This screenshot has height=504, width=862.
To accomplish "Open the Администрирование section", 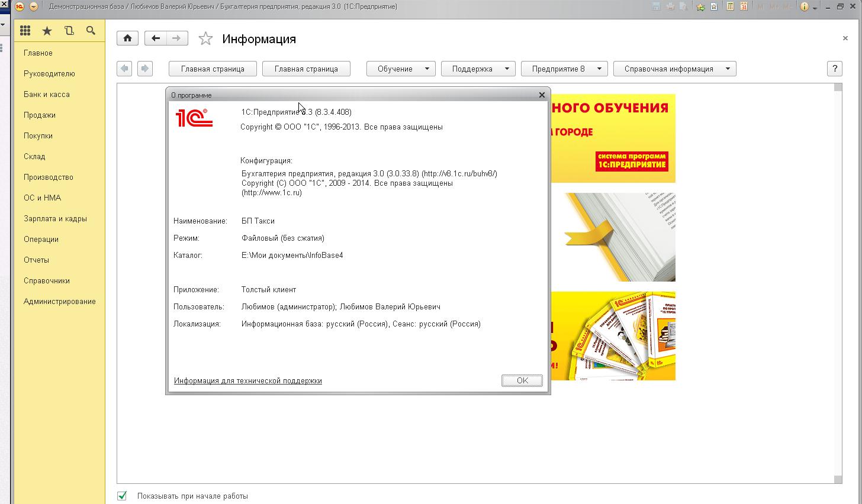I will click(x=59, y=301).
